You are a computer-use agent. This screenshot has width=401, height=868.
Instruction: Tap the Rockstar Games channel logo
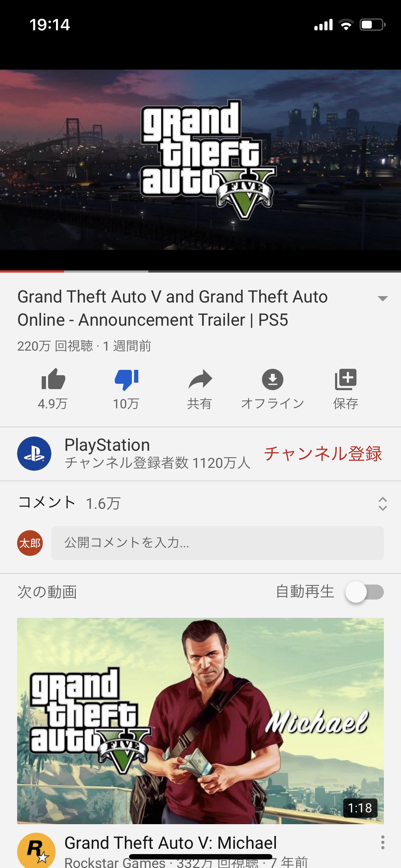(x=36, y=851)
